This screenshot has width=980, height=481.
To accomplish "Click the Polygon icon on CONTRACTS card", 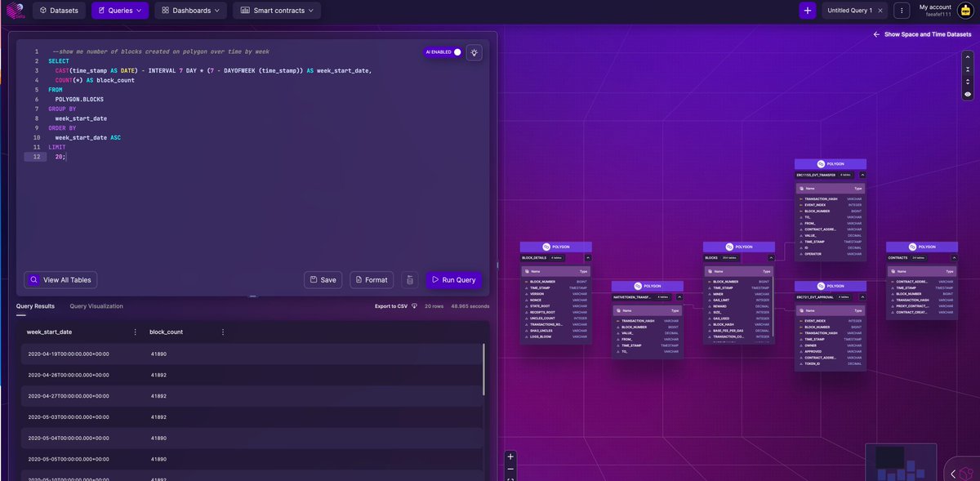I will 914,247.
